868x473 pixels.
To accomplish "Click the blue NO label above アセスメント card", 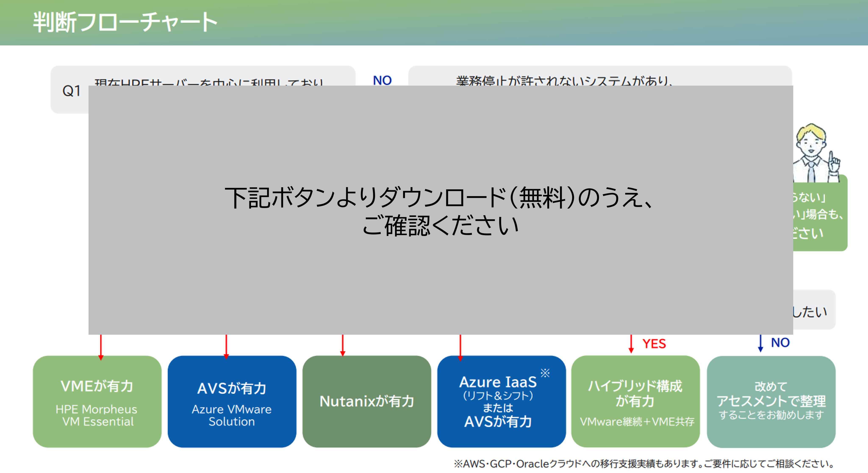I will pyautogui.click(x=780, y=342).
